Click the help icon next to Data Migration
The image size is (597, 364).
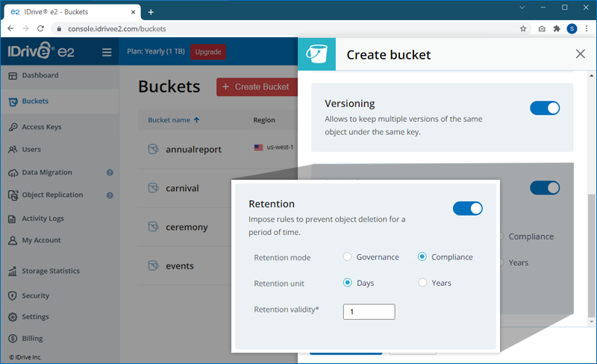[x=110, y=172]
